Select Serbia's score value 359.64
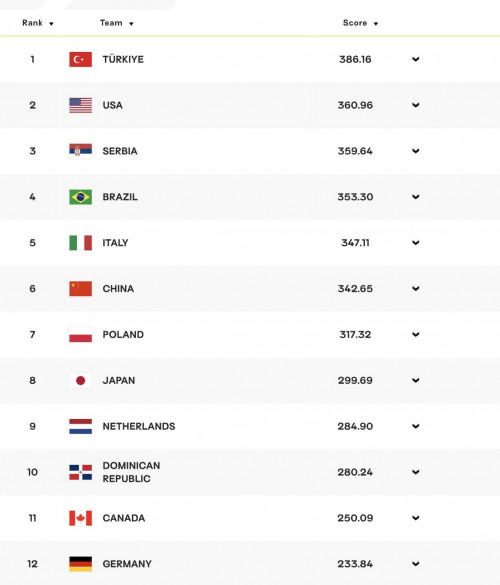The height and width of the screenshot is (585, 500). pyautogui.click(x=355, y=151)
